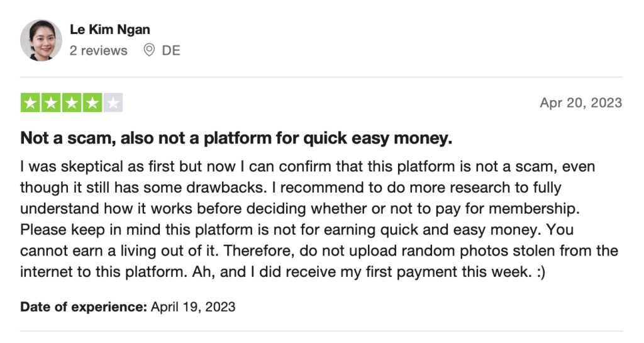Click the second green star
Screen dimensions: 644x343
point(51,103)
